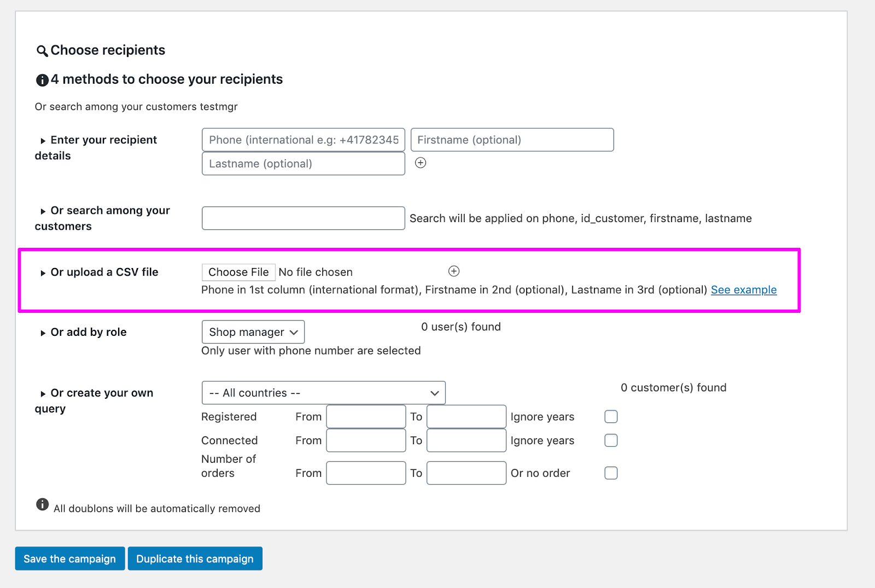
Task: Toggle the Or add by role arrow
Action: [43, 333]
